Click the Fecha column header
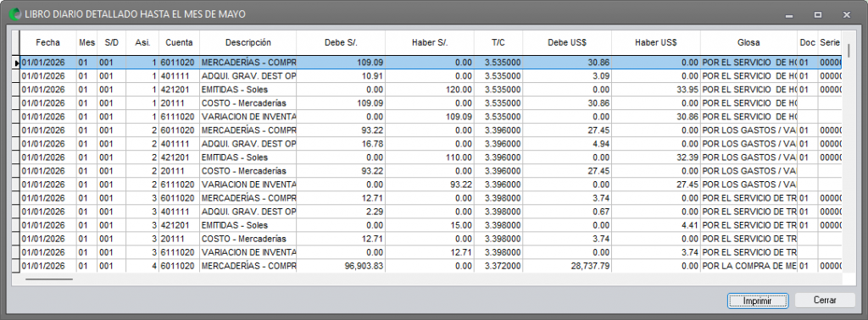Screen dimensions: 868x320 (x=48, y=42)
